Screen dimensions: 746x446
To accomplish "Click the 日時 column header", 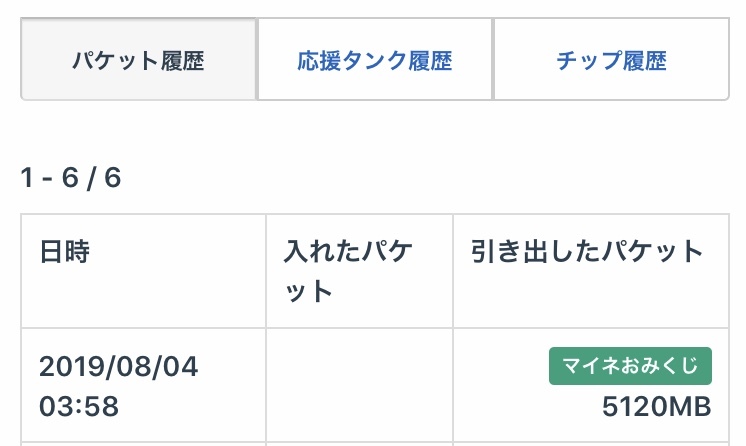I will 65,251.
